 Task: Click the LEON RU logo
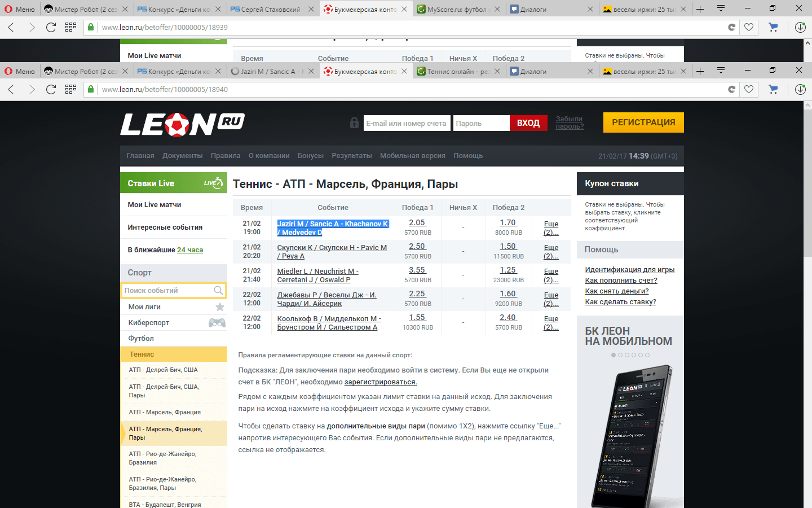[182, 124]
